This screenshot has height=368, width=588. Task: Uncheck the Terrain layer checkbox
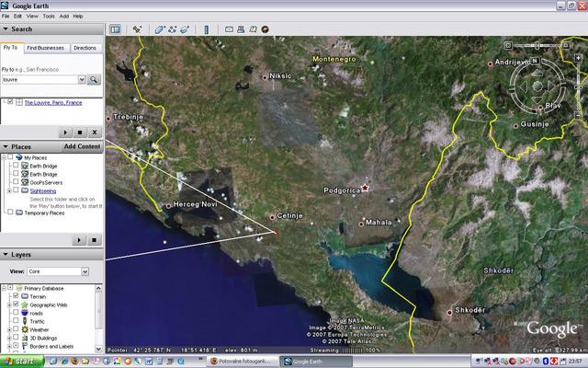tap(16, 296)
